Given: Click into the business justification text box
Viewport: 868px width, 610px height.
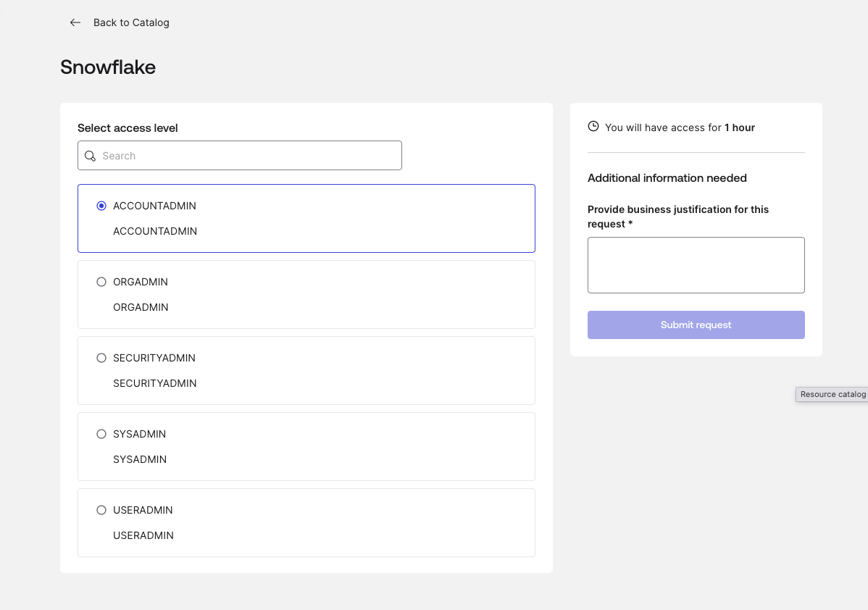Looking at the screenshot, I should pos(696,265).
